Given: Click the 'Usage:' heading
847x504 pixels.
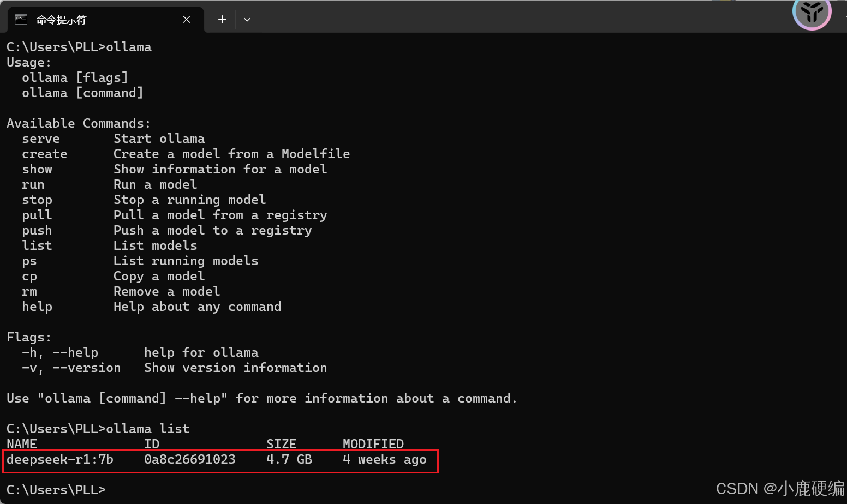Looking at the screenshot, I should [29, 63].
